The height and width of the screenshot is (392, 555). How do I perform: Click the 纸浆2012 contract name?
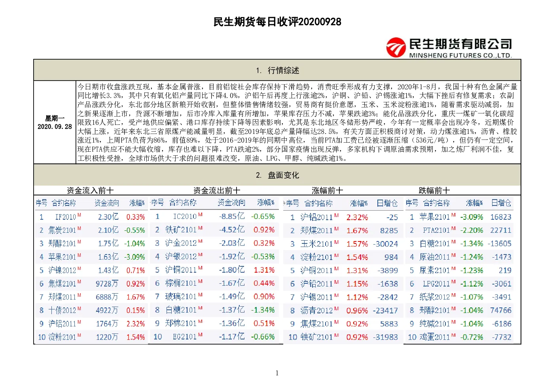pos(435,297)
